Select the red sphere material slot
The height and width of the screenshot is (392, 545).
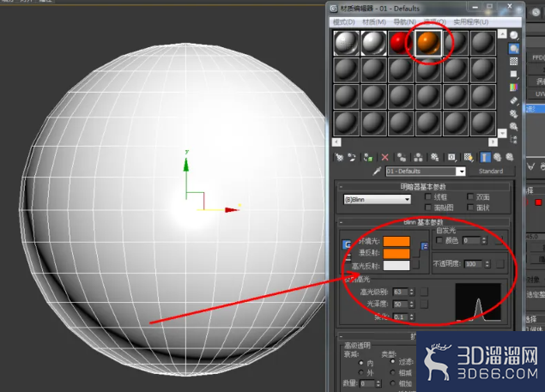point(401,43)
